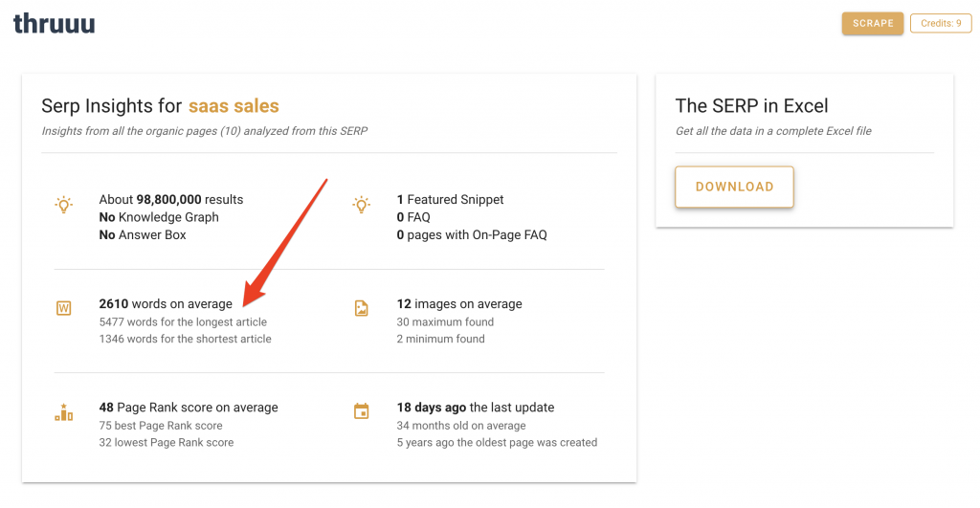Click the saas sales keyword text
The height and width of the screenshot is (508, 980).
pos(234,105)
